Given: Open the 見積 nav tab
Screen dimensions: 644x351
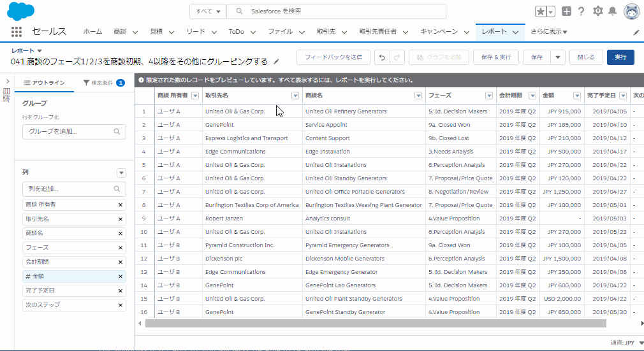Looking at the screenshot, I should 156,32.
